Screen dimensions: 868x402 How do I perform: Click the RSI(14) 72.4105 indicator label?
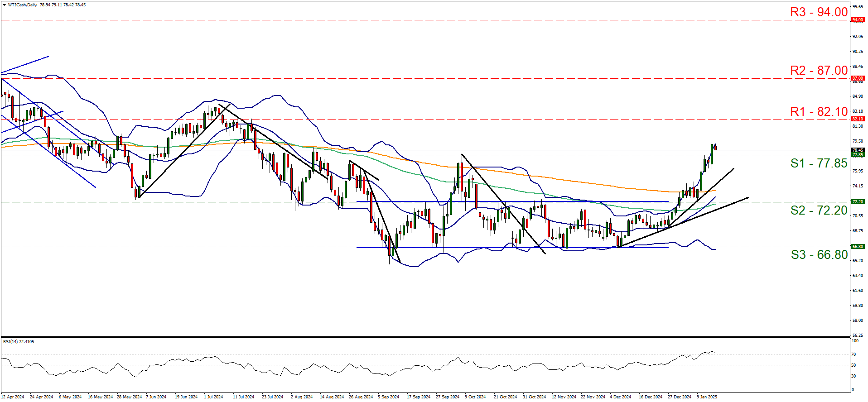[x=19, y=342]
